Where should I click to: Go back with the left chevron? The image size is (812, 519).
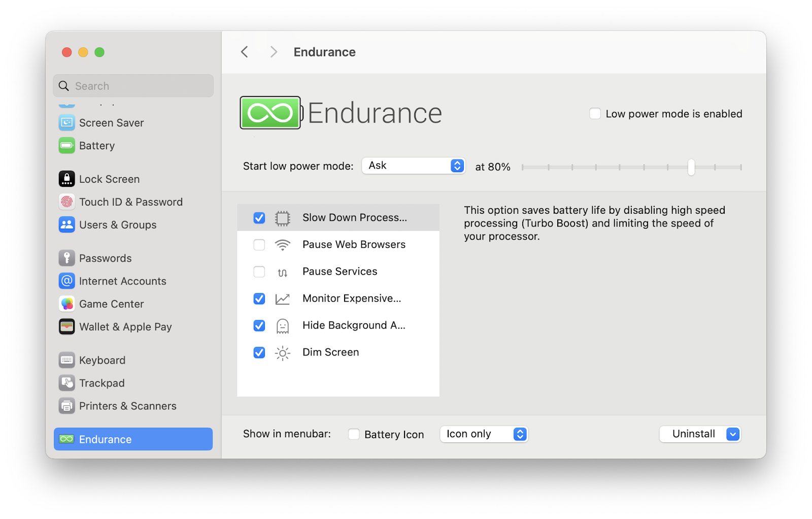[x=245, y=52]
